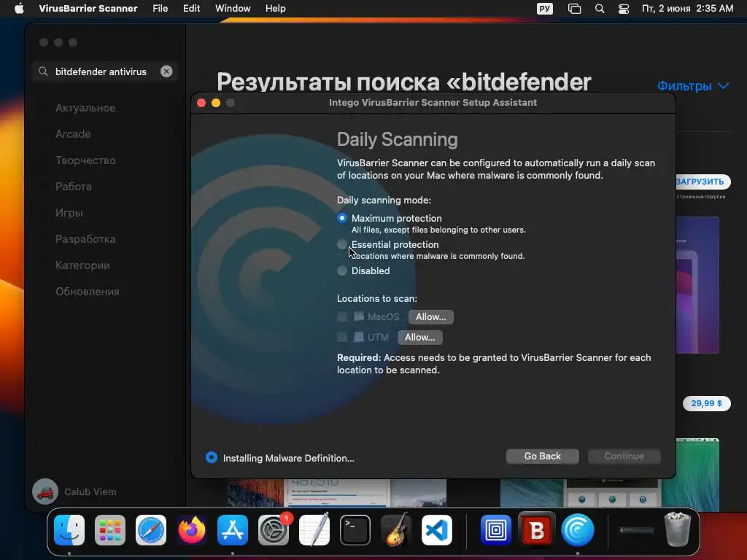Click the bitdefender antivirus search field
The height and width of the screenshot is (560, 747).
[105, 71]
